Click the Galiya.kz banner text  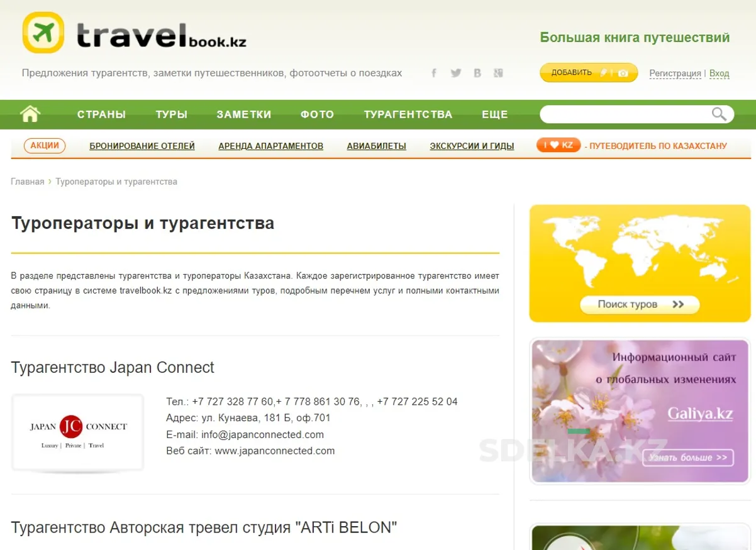(701, 414)
